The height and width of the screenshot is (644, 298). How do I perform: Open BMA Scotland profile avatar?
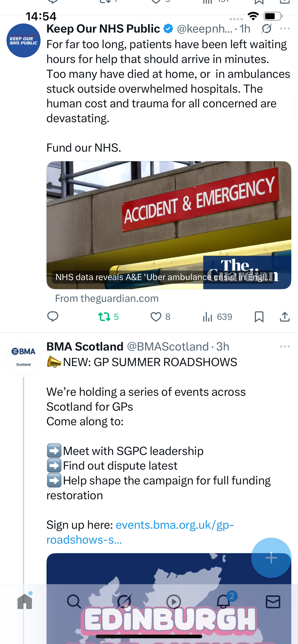(24, 358)
